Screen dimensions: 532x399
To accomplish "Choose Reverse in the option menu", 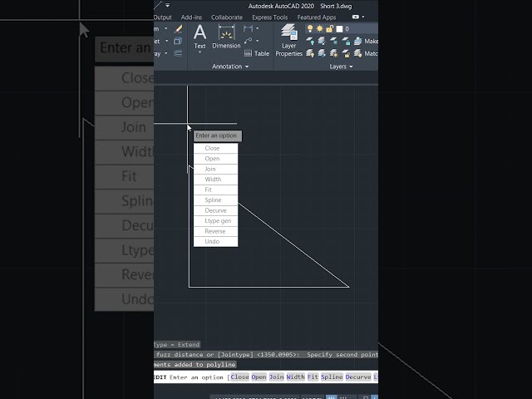I will pyautogui.click(x=216, y=231).
